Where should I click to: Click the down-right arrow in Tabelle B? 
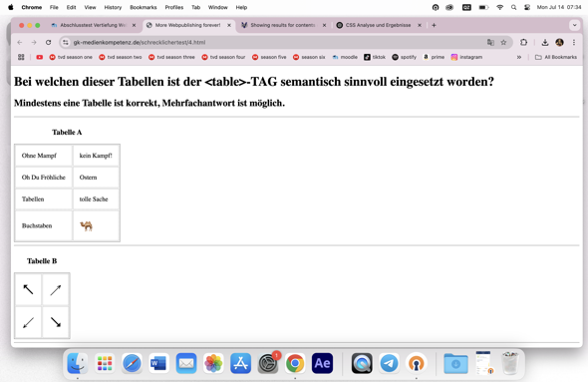(56, 322)
